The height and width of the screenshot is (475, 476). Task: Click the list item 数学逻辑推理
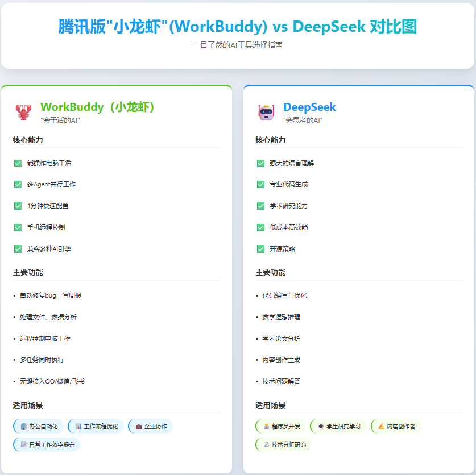282,317
